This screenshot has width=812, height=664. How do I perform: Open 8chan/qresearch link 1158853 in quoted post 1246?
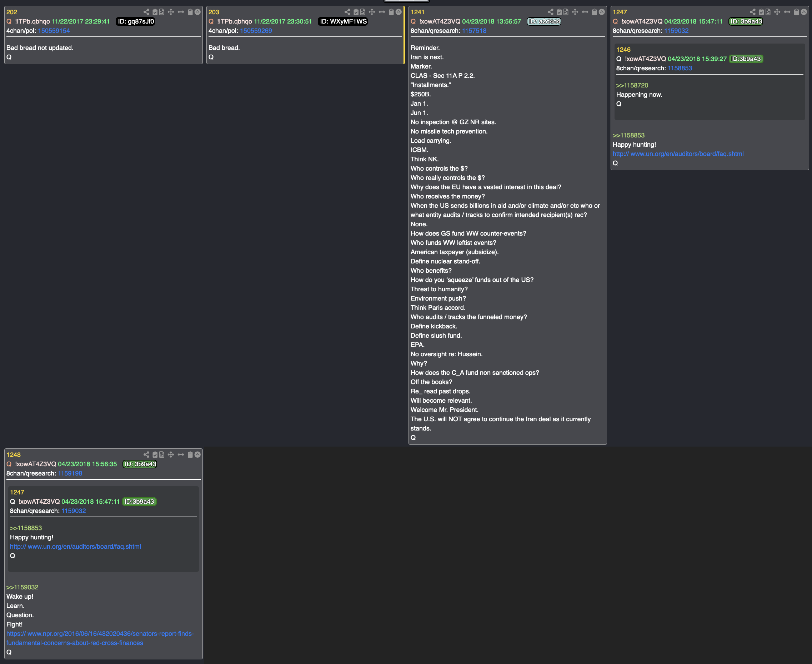[x=680, y=68]
